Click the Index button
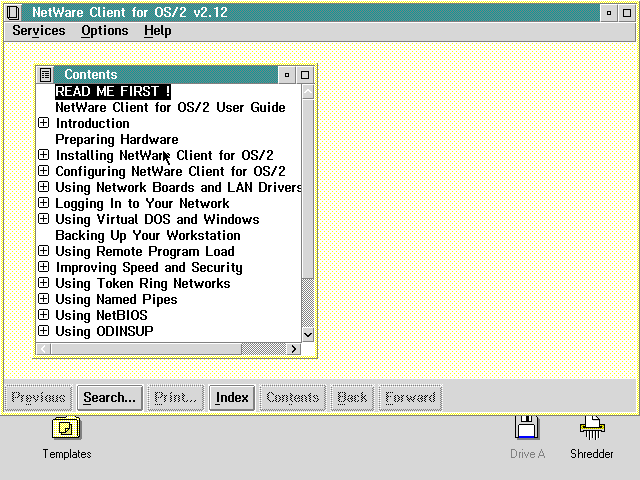640x480 pixels. click(x=232, y=397)
